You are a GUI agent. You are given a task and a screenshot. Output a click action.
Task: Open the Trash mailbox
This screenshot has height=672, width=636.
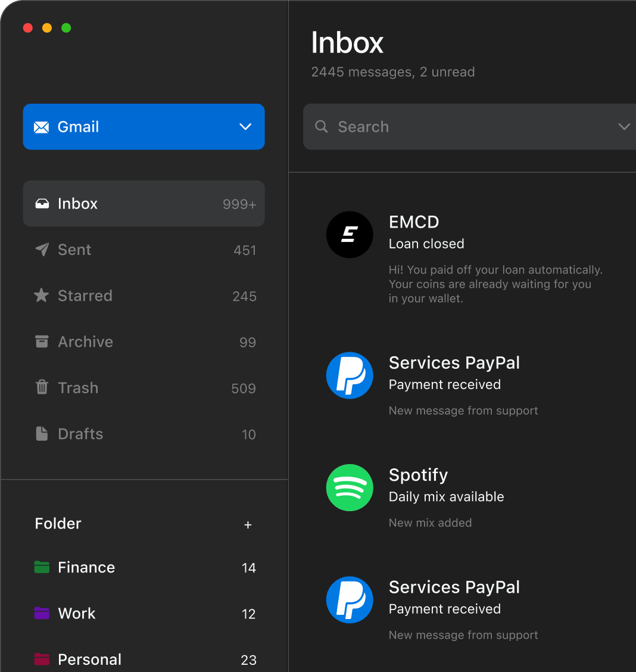[144, 388]
